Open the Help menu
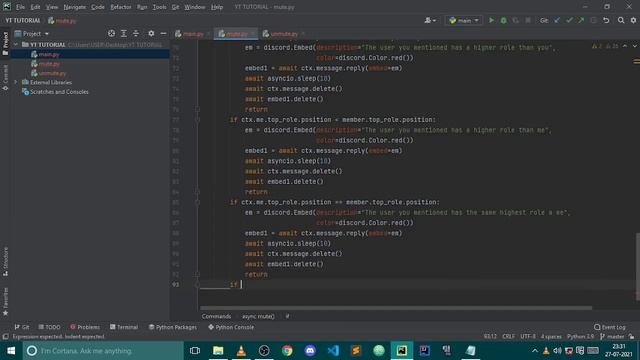The image size is (640, 360). 217,7
